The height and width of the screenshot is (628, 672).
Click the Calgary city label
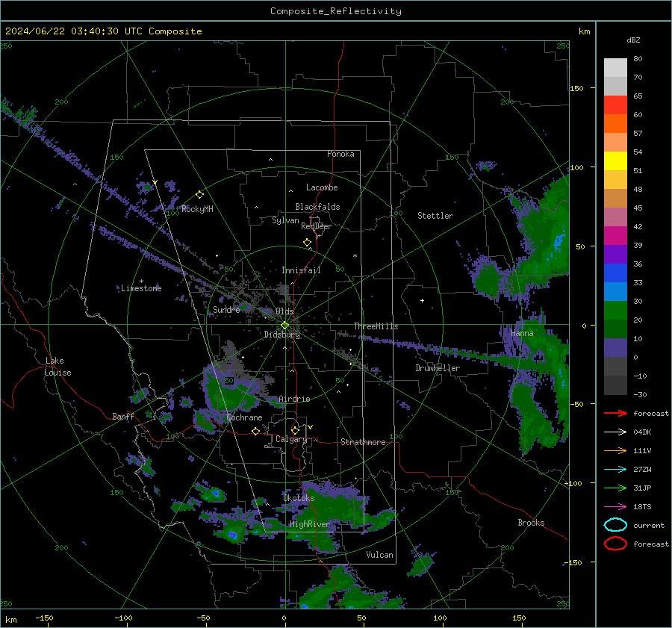click(291, 439)
